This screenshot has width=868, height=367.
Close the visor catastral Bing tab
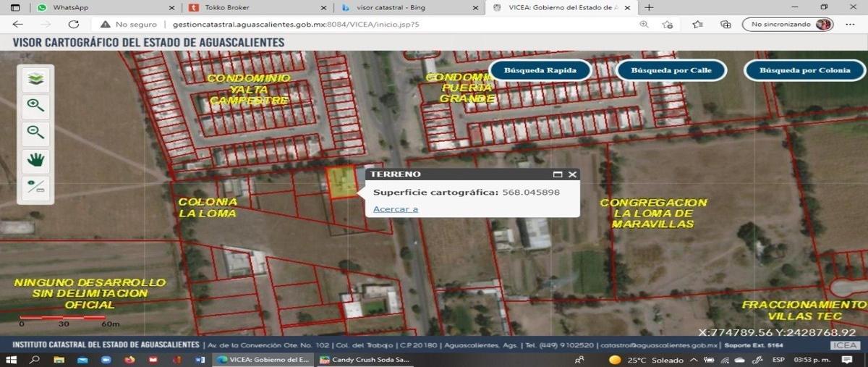coord(475,7)
